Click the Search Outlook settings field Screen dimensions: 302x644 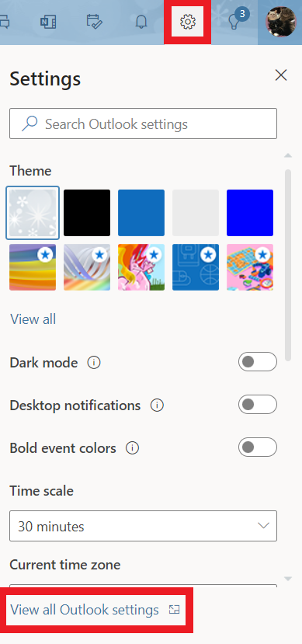(x=143, y=124)
